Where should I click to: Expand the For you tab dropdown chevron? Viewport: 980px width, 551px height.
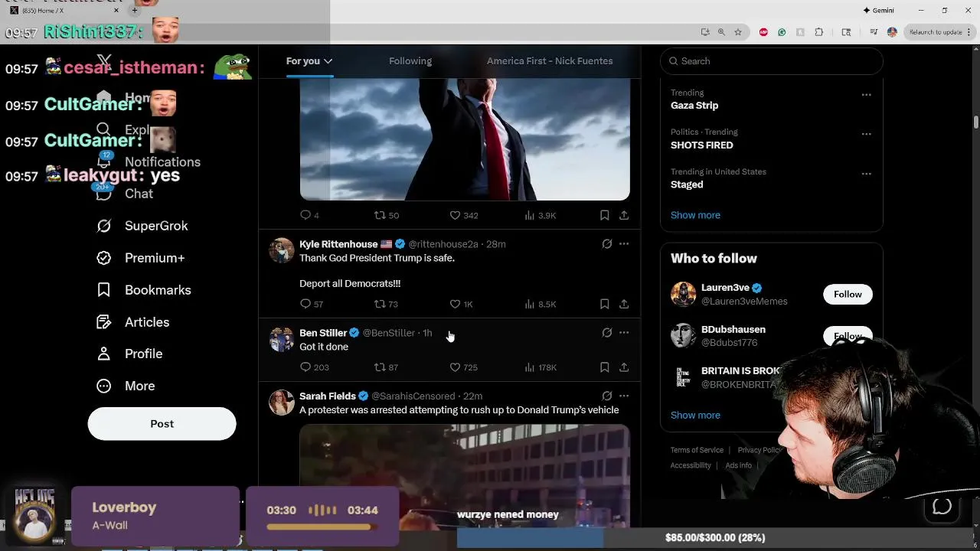[328, 61]
